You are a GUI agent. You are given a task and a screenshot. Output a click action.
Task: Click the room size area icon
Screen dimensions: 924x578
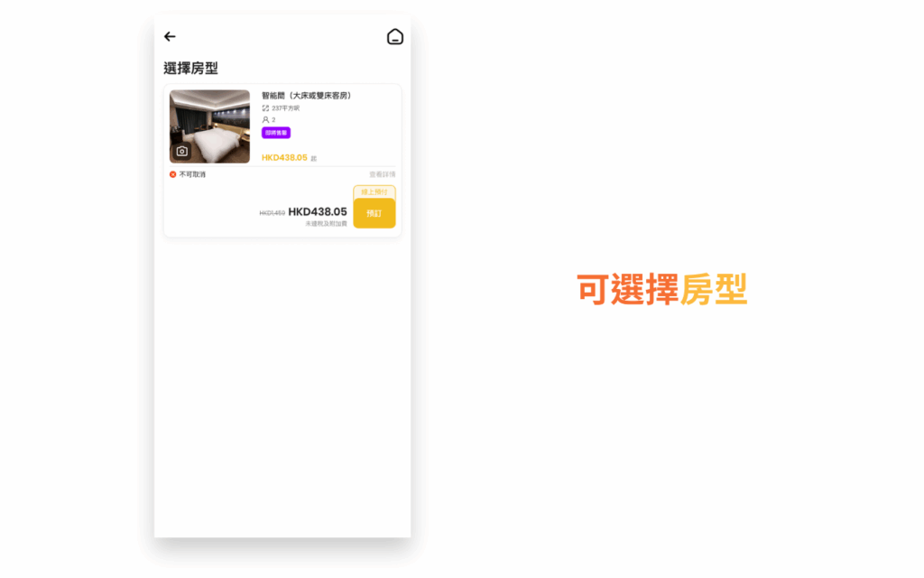pyautogui.click(x=265, y=108)
